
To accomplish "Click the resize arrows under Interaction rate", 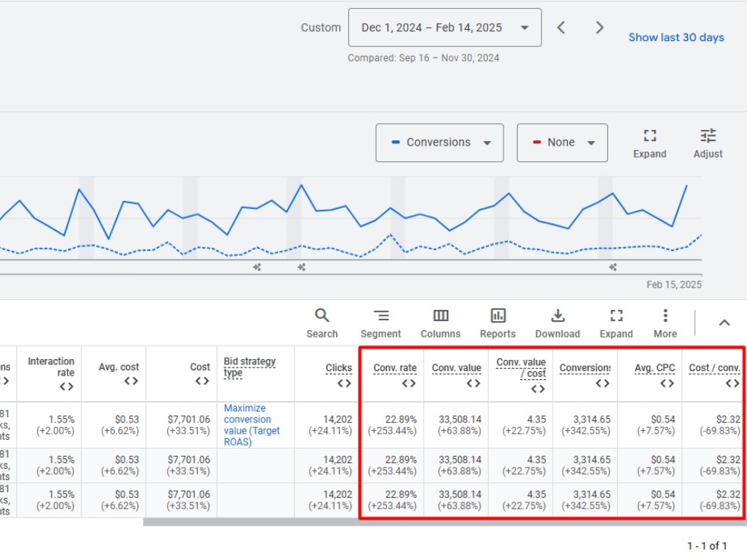I will 66,387.
